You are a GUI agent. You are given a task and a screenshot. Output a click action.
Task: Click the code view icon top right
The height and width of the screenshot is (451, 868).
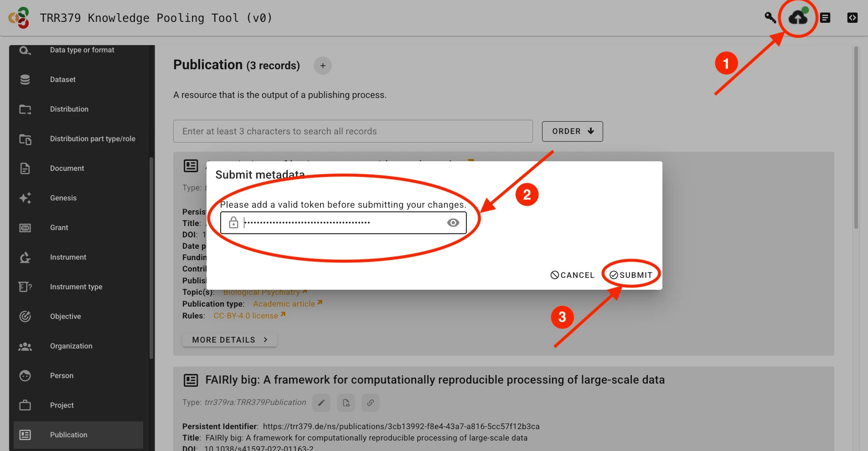pyautogui.click(x=852, y=17)
